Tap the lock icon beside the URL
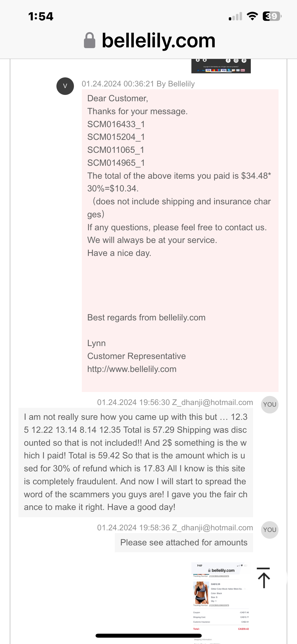This screenshot has height=644, width=297. tap(89, 40)
